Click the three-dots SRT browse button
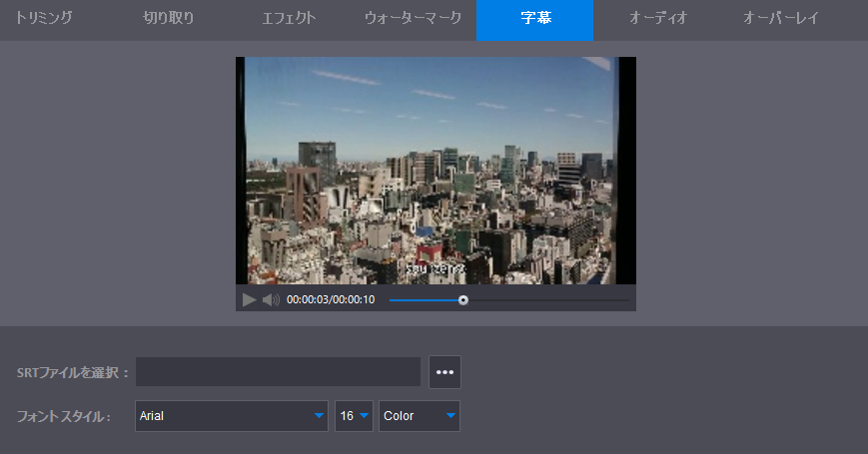868x454 pixels. [x=444, y=372]
